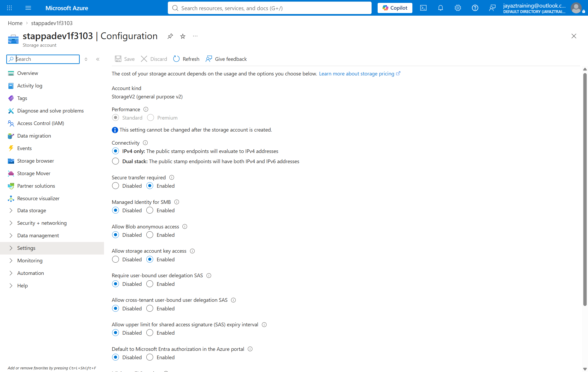The width and height of the screenshot is (588, 372).
Task: Expand the Data storage menu group
Action: click(x=52, y=210)
